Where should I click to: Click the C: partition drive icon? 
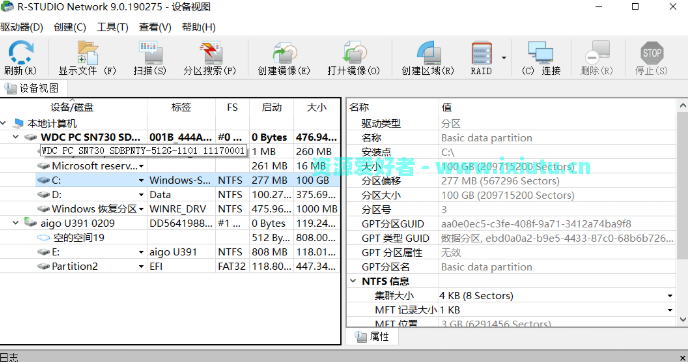coord(43,180)
